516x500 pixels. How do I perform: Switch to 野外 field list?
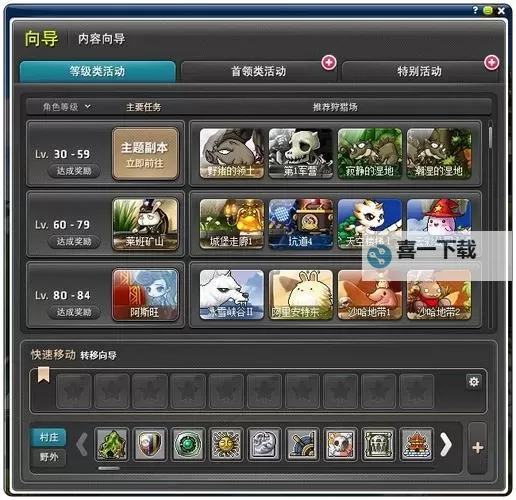point(49,457)
